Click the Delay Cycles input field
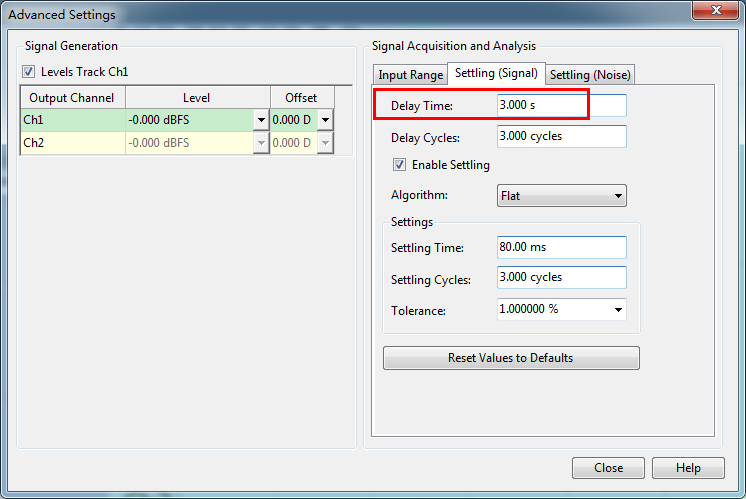The image size is (746, 499). tap(562, 137)
